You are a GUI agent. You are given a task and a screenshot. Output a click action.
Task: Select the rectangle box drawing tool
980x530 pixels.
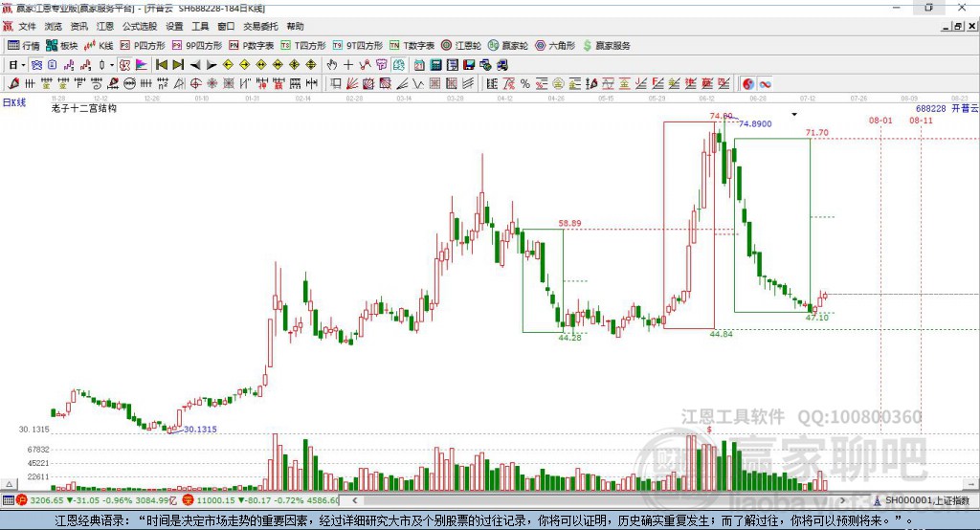[336, 84]
